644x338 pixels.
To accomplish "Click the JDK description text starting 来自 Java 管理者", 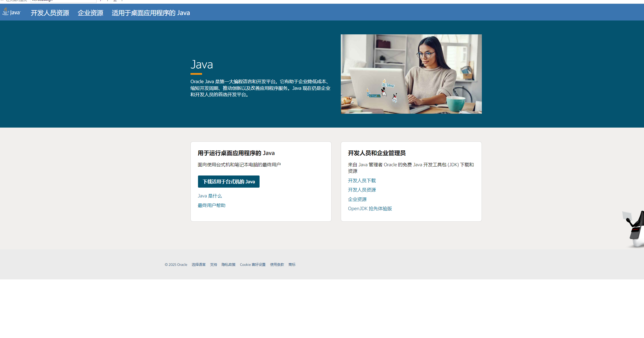I will [411, 168].
